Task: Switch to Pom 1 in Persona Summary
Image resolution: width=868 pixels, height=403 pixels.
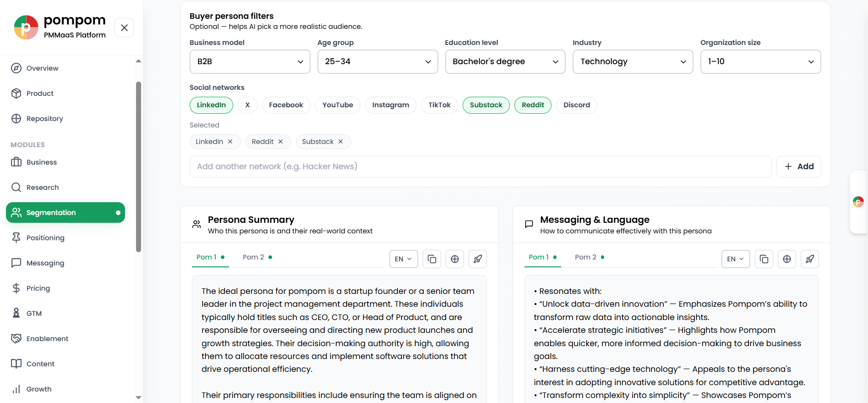Action: tap(210, 257)
